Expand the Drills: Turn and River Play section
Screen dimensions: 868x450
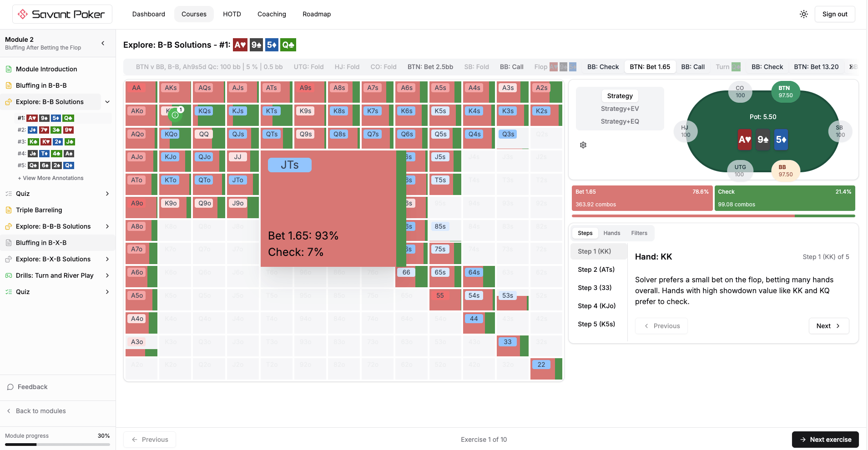tap(107, 275)
